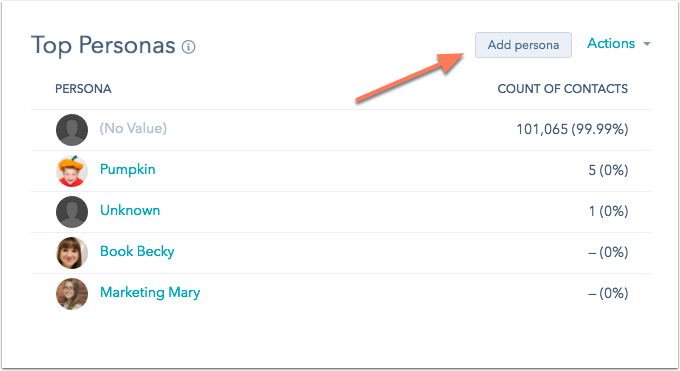
Task: Click the 5 (0%) count for Pumpkin
Action: point(608,170)
